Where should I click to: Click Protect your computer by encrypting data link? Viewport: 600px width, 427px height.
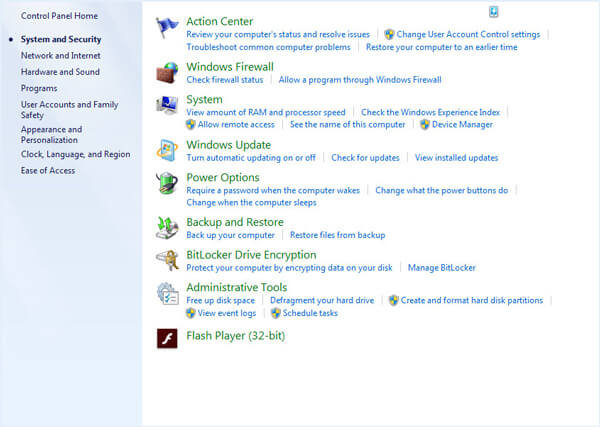(289, 268)
